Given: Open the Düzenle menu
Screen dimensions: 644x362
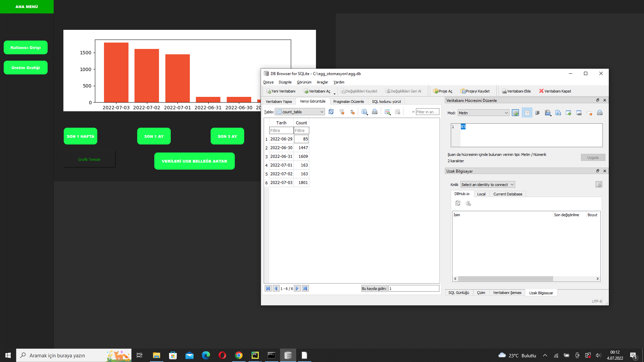Looking at the screenshot, I should point(285,82).
